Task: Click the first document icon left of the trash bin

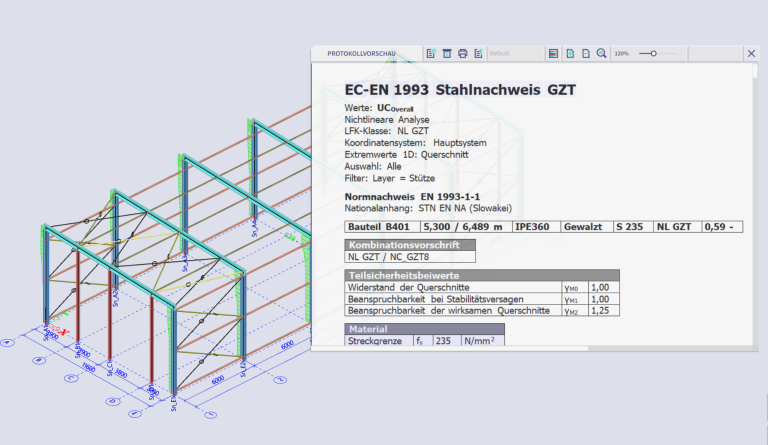Action: [x=430, y=53]
